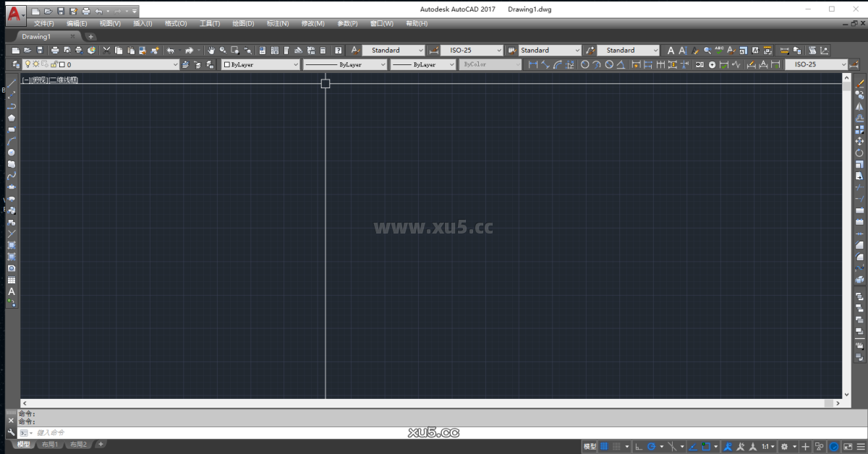Screen dimensions: 868x454
Task: Open an existing drawing file
Action: (x=27, y=50)
